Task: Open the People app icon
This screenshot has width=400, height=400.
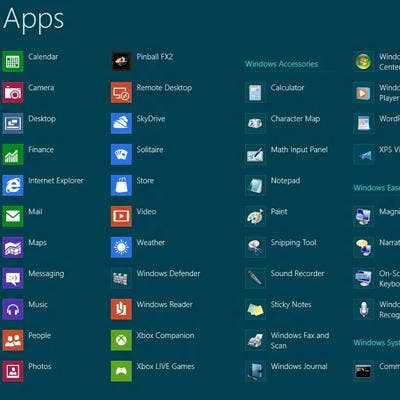Action: (13, 340)
